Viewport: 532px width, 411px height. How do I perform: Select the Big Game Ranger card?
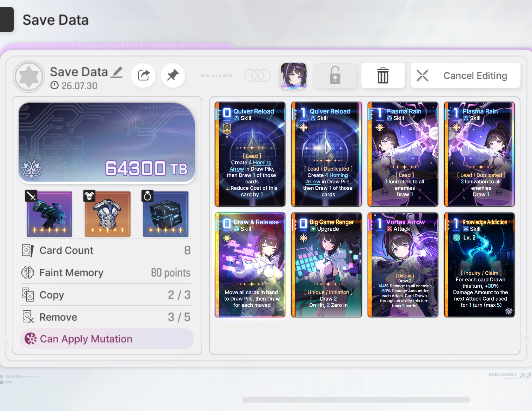[x=326, y=265]
